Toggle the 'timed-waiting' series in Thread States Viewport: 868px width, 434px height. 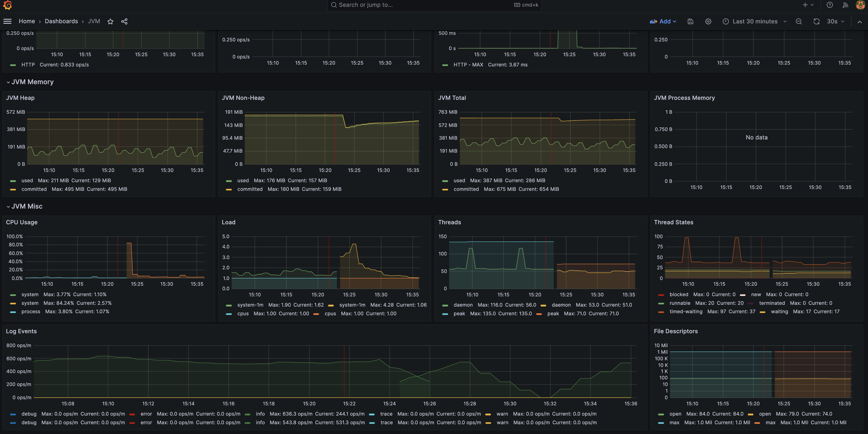[x=685, y=312]
